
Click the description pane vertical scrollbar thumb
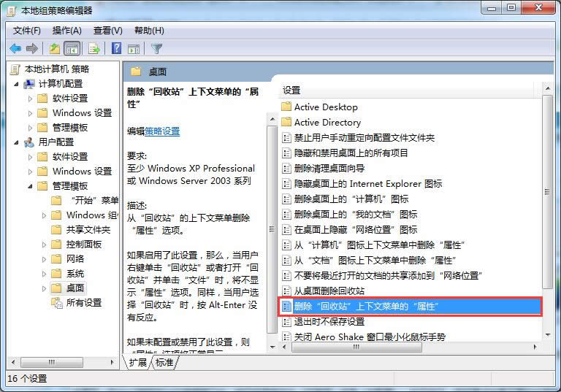click(272, 229)
